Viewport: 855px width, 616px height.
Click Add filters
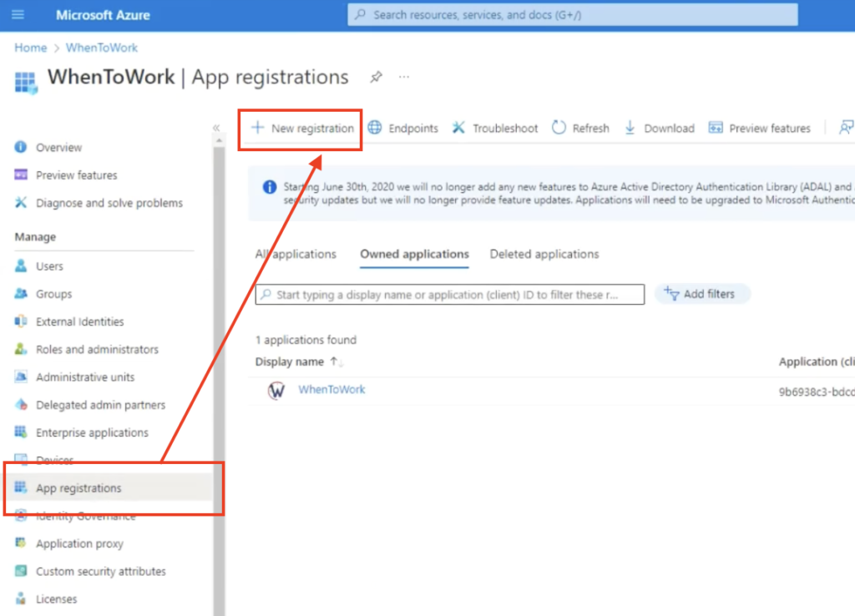point(703,294)
